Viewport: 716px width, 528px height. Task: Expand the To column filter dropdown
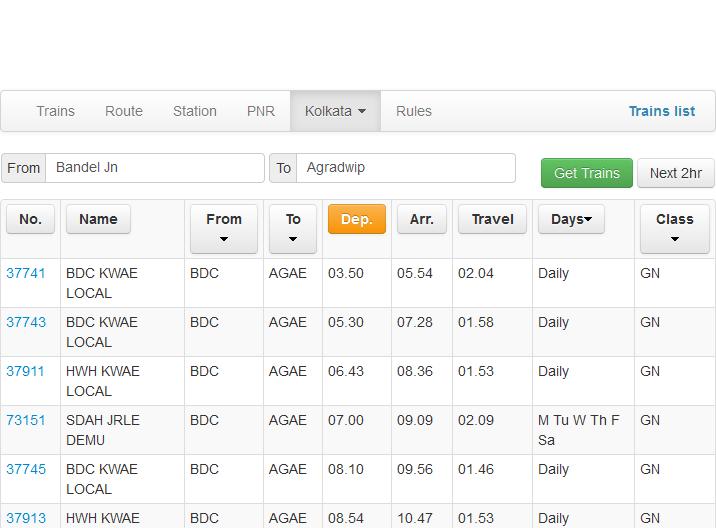[293, 228]
